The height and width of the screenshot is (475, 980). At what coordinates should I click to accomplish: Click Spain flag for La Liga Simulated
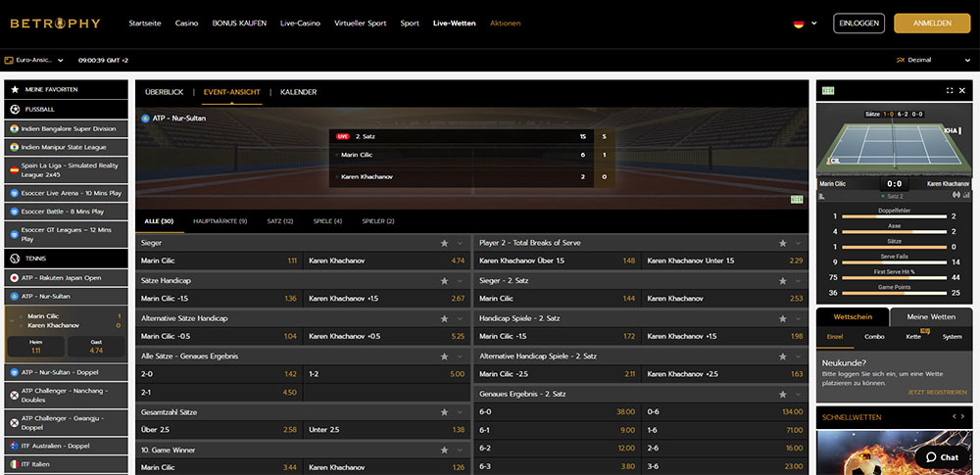coord(15,170)
